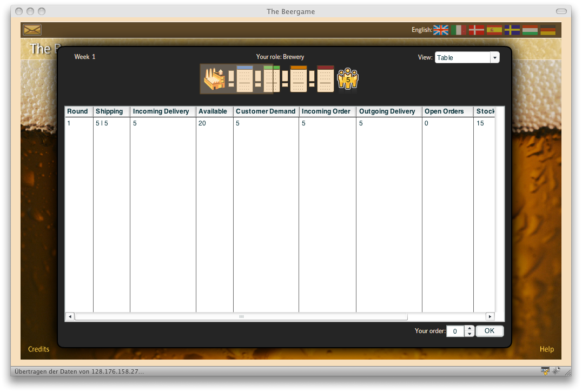Select the Open Orders cell value 0
This screenshot has width=582, height=392.
447,123
